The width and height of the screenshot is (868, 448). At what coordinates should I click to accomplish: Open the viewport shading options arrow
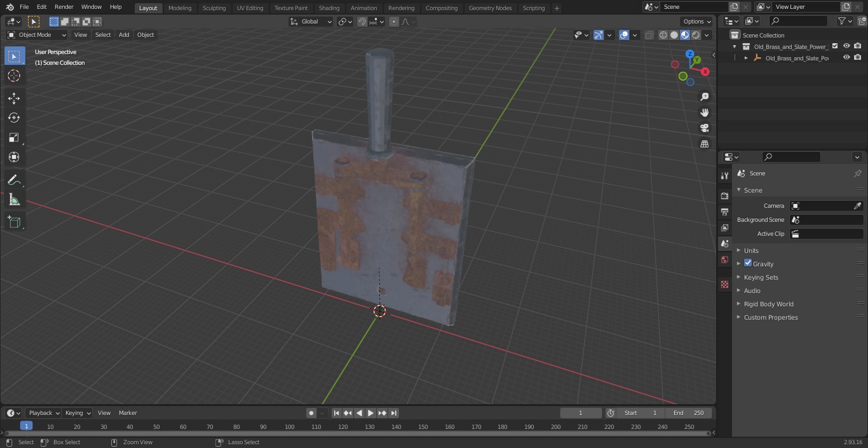[x=707, y=35]
